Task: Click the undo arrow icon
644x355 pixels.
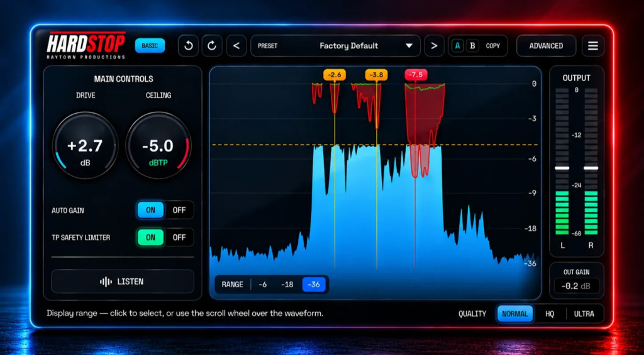Action: (189, 46)
